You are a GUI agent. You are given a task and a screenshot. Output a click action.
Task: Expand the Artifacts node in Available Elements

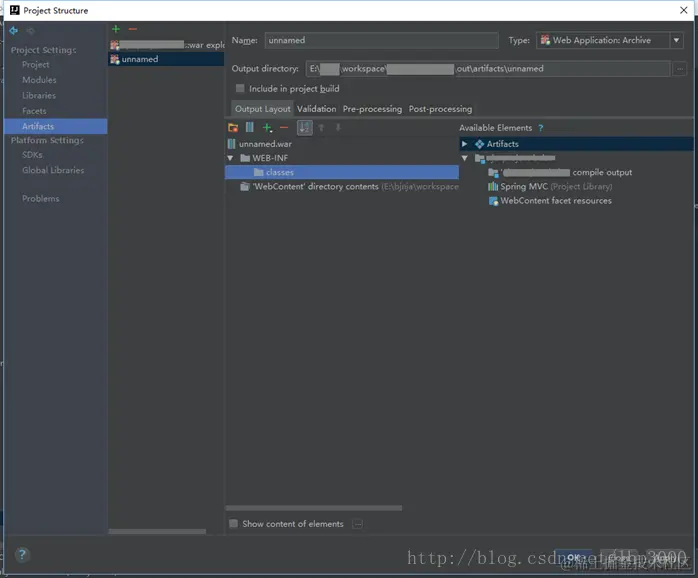pyautogui.click(x=464, y=144)
